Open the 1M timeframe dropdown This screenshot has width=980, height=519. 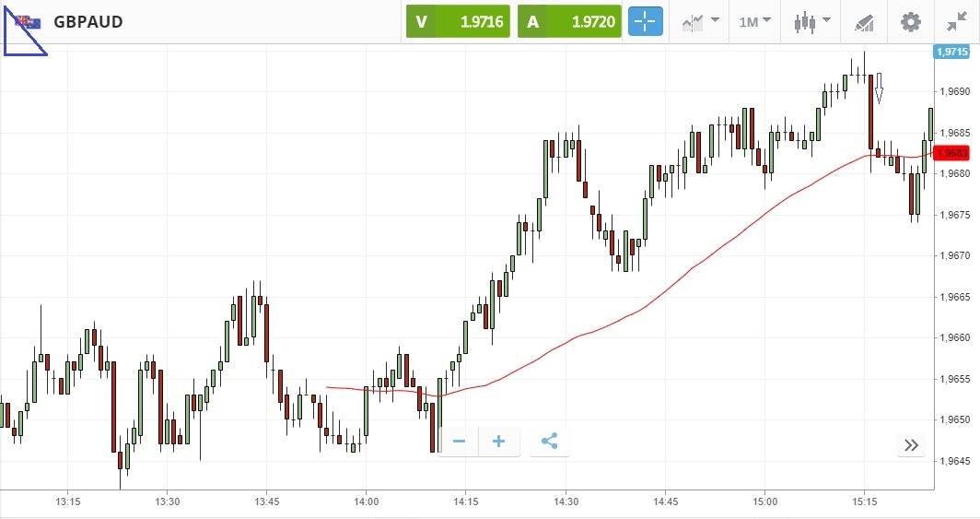(754, 21)
